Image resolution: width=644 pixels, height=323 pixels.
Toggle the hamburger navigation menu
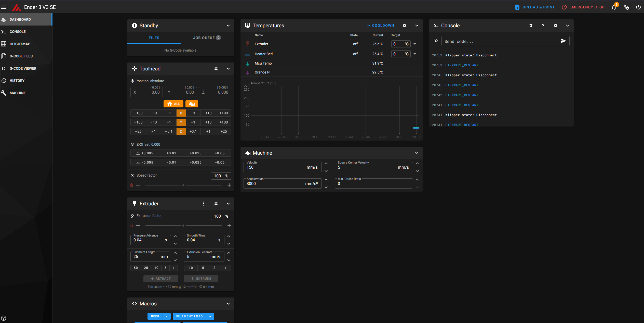click(x=4, y=7)
